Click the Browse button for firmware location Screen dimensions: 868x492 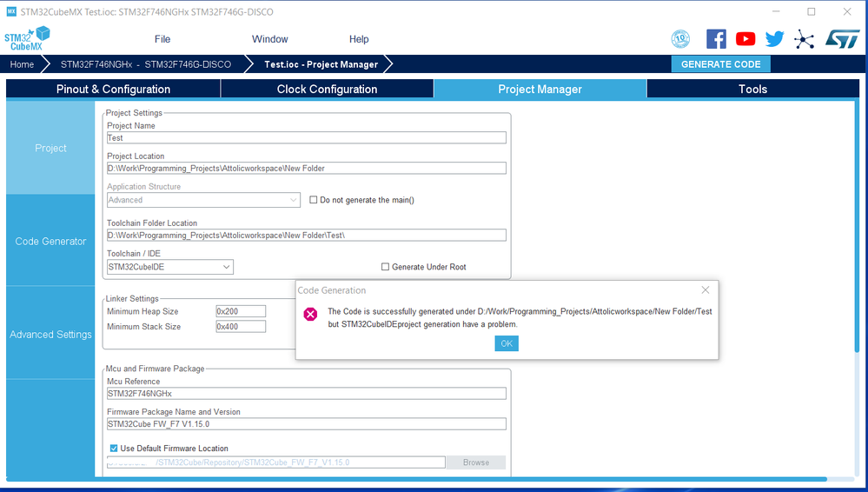click(x=476, y=462)
